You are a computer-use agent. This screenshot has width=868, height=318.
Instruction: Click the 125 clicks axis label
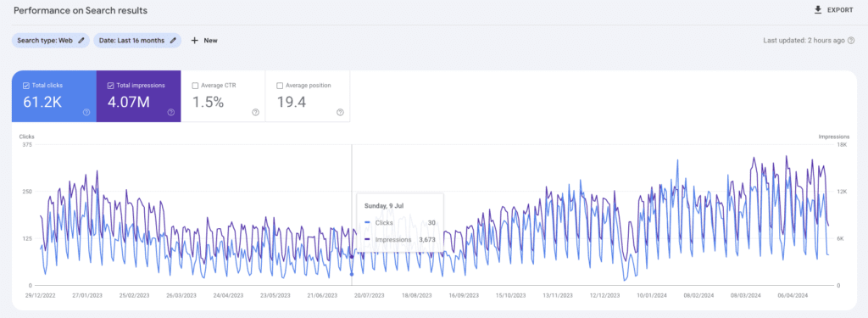27,238
